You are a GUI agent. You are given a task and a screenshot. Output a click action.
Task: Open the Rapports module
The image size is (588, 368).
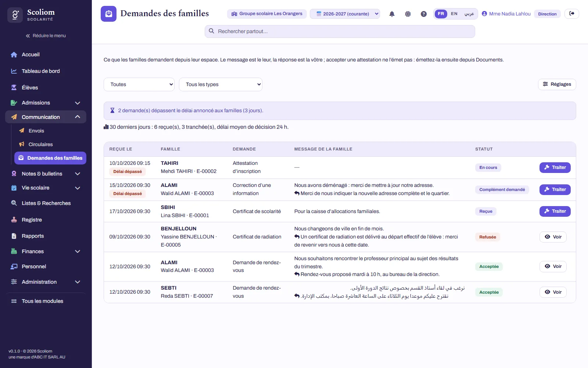pyautogui.click(x=46, y=236)
